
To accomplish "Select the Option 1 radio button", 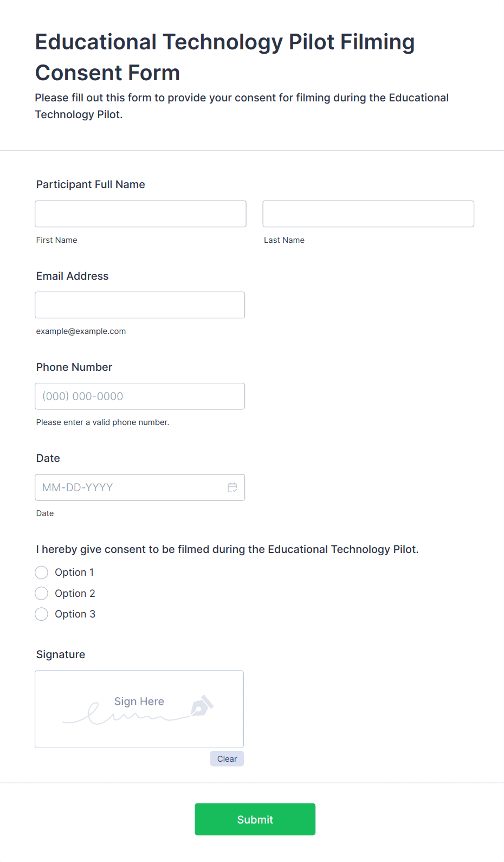I will (42, 572).
